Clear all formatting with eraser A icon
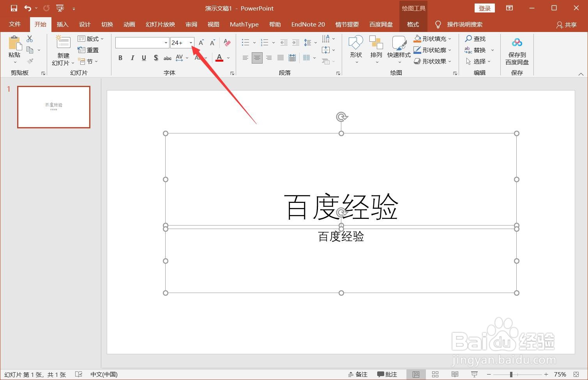Image resolution: width=588 pixels, height=380 pixels. point(227,43)
